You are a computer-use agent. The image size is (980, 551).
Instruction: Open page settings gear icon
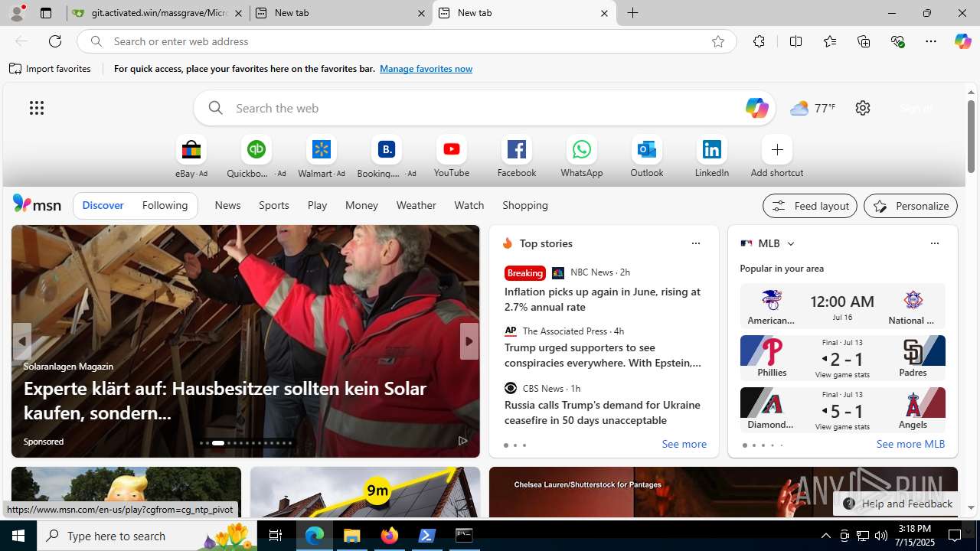coord(863,108)
